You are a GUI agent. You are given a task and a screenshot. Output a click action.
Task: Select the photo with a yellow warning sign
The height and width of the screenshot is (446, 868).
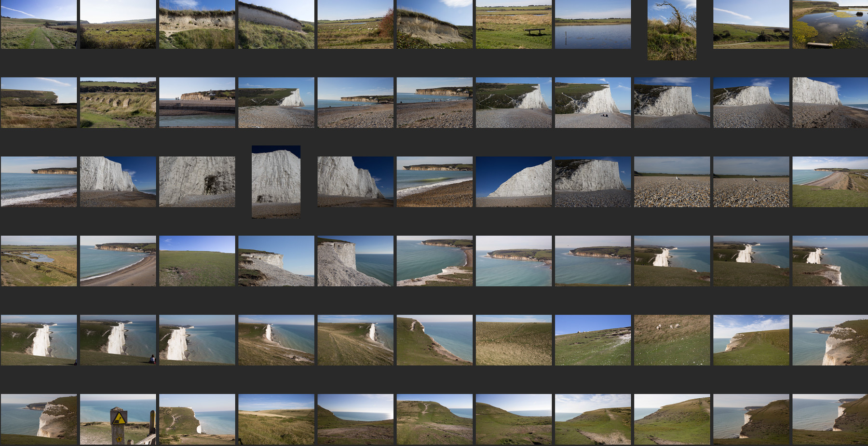(118, 419)
